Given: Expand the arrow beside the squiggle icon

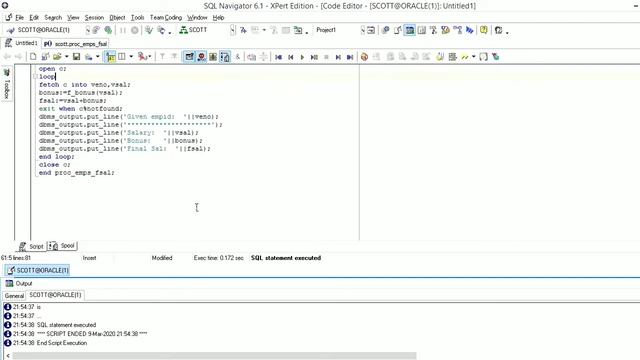Looking at the screenshot, I should coord(473,57).
